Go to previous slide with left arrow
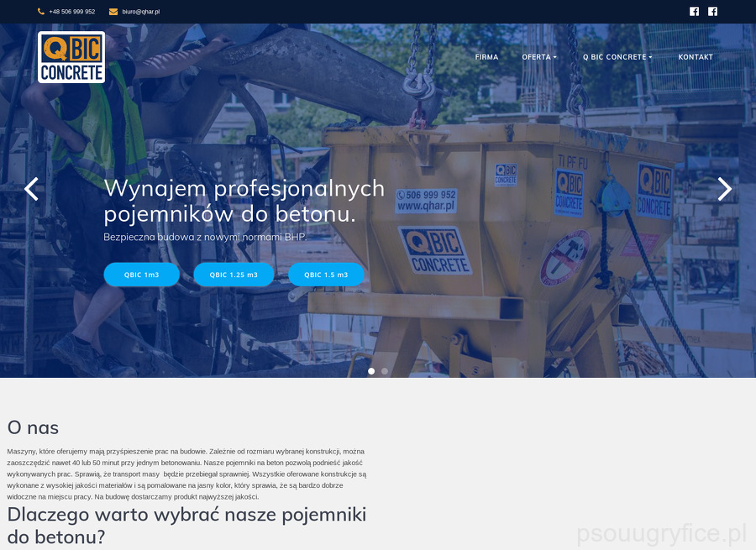 tap(31, 189)
